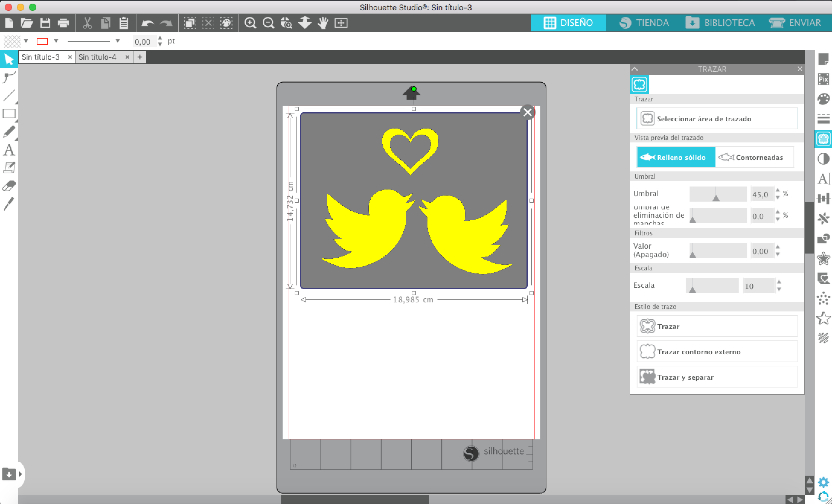Click the line thickness 0,00 field
Screen dimensions: 832x504
pyautogui.click(x=145, y=42)
